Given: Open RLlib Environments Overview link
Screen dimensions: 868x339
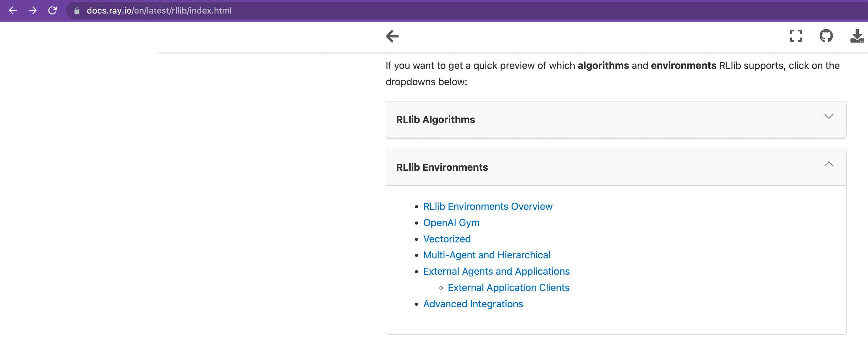Looking at the screenshot, I should tap(488, 206).
